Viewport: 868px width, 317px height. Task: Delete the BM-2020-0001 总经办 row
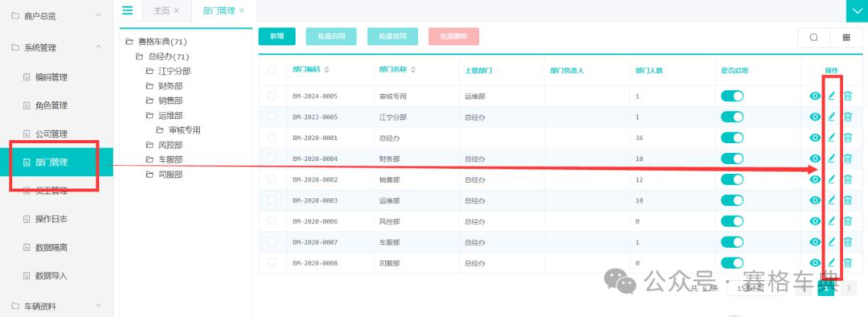(x=848, y=138)
